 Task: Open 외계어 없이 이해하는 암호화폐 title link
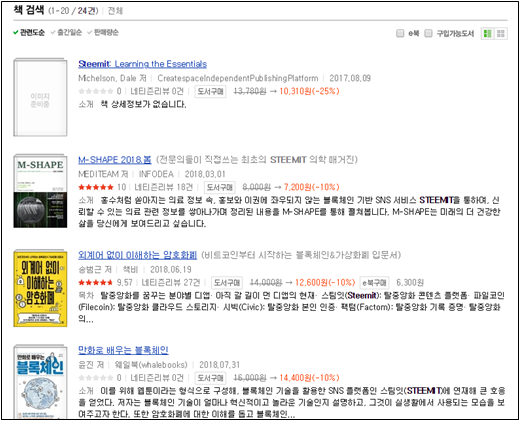point(137,255)
